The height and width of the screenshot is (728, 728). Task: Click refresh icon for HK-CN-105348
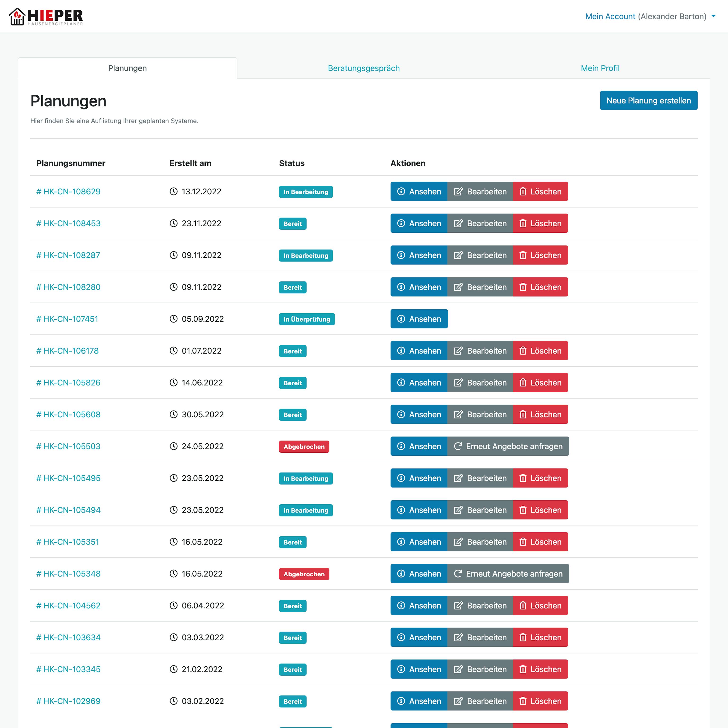coord(458,573)
